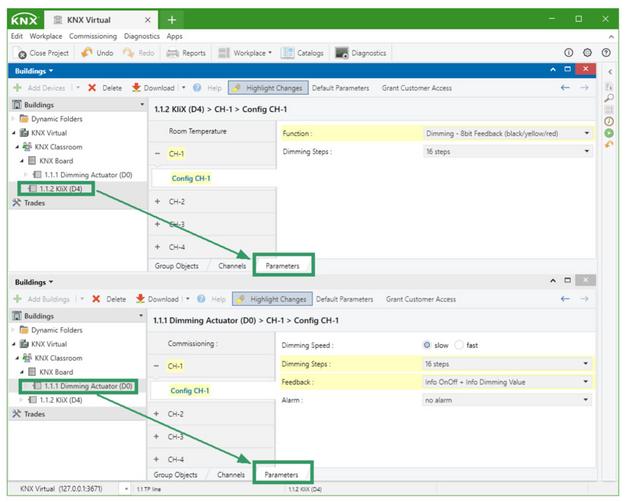Image resolution: width=625 pixels, height=502 pixels.
Task: Collapse the CH-1 section in lower panel
Action: tap(158, 367)
